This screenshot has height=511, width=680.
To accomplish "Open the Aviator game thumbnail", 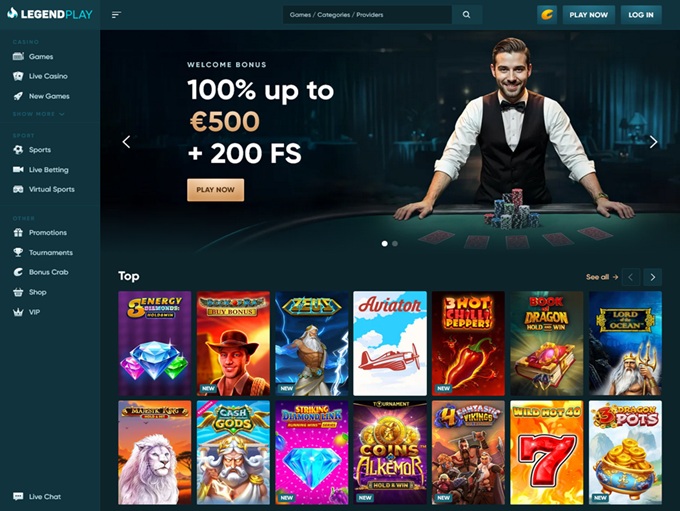I will click(x=390, y=344).
